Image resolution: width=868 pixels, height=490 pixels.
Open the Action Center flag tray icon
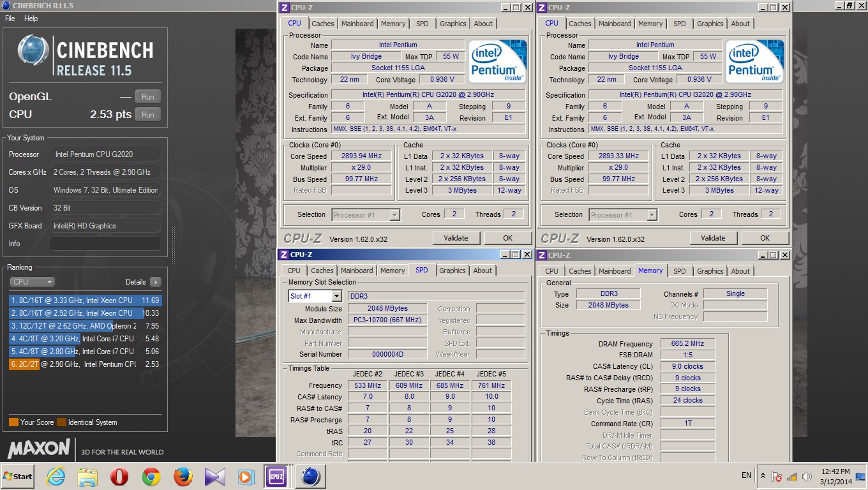pyautogui.click(x=777, y=477)
